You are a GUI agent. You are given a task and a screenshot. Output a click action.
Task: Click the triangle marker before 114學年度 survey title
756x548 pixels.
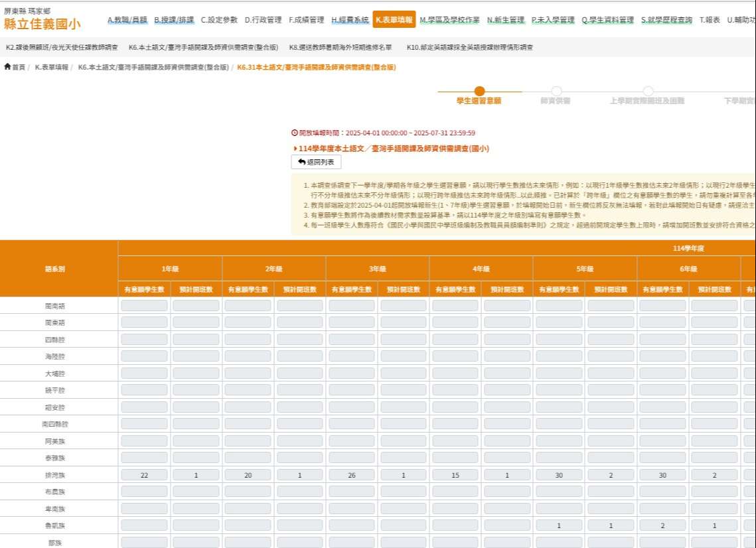295,149
